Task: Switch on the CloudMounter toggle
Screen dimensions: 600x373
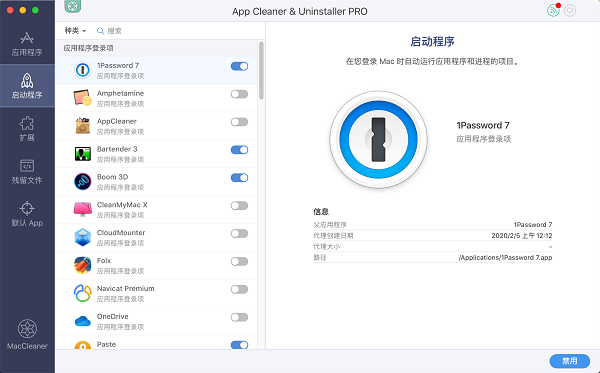Action: pyautogui.click(x=240, y=234)
